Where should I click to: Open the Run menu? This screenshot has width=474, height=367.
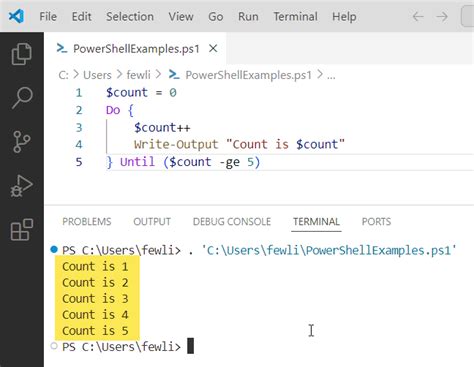tap(248, 16)
